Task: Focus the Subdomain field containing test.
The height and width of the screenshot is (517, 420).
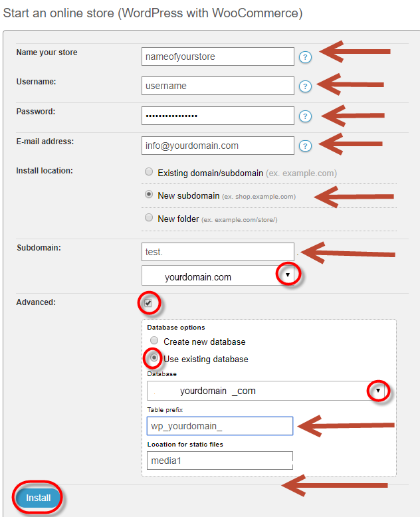Action: click(x=218, y=252)
